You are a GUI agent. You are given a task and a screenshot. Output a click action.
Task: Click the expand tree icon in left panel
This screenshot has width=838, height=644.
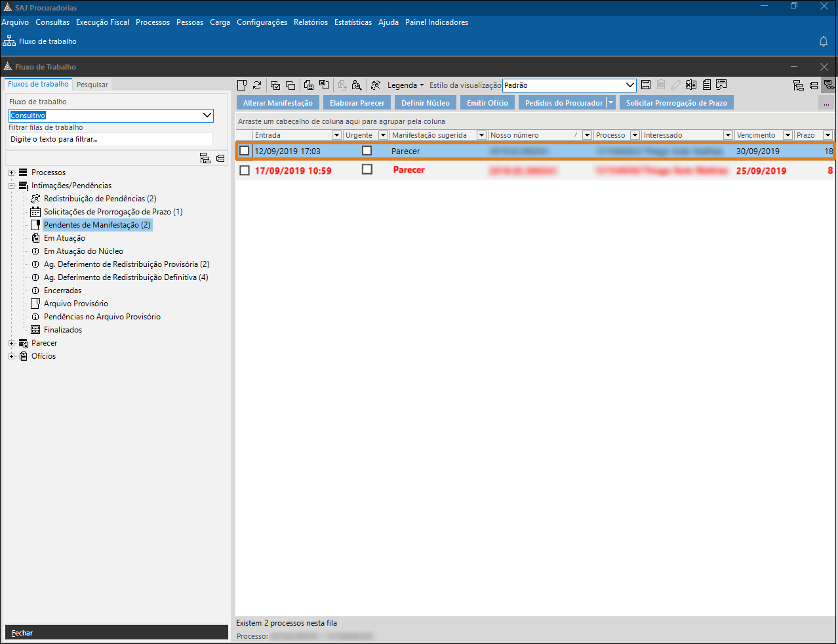pos(205,158)
